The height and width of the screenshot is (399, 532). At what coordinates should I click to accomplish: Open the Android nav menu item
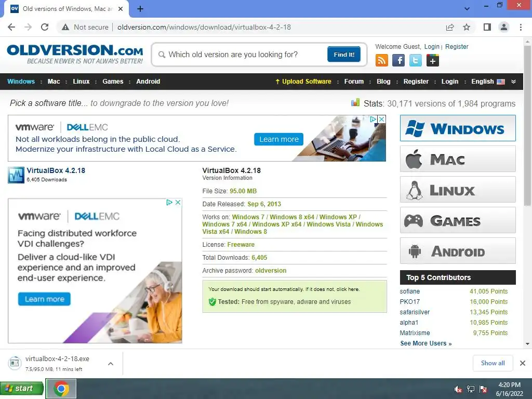coord(148,82)
